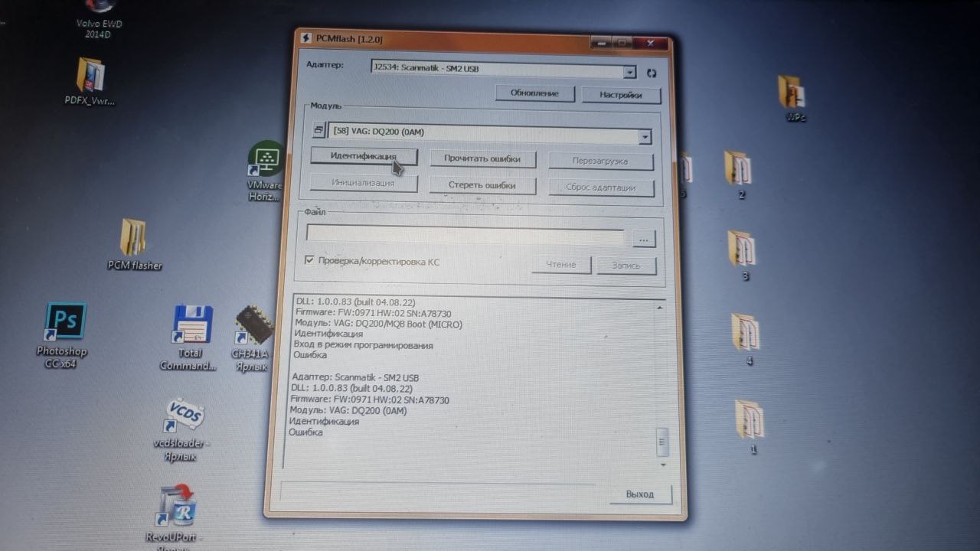Click the log scrollbar down arrow
Screen dimensions: 980x551
[662, 464]
